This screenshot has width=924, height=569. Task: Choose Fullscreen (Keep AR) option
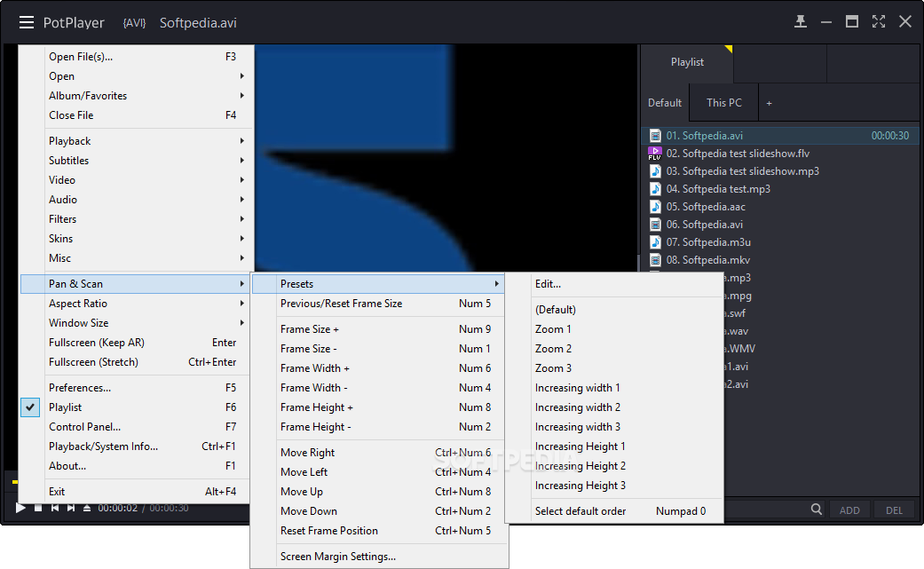[x=137, y=343]
